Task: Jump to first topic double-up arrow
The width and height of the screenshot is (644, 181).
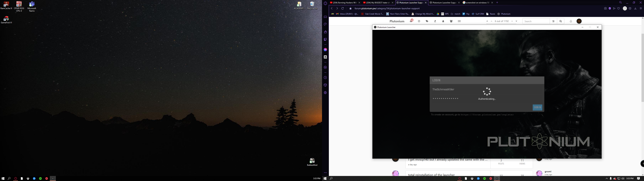Action: pos(487,21)
